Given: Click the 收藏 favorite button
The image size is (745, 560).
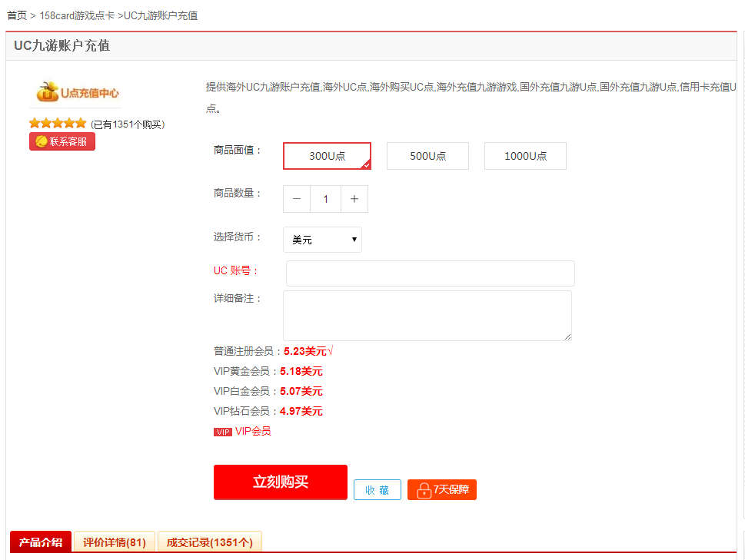Looking at the screenshot, I should click(377, 490).
